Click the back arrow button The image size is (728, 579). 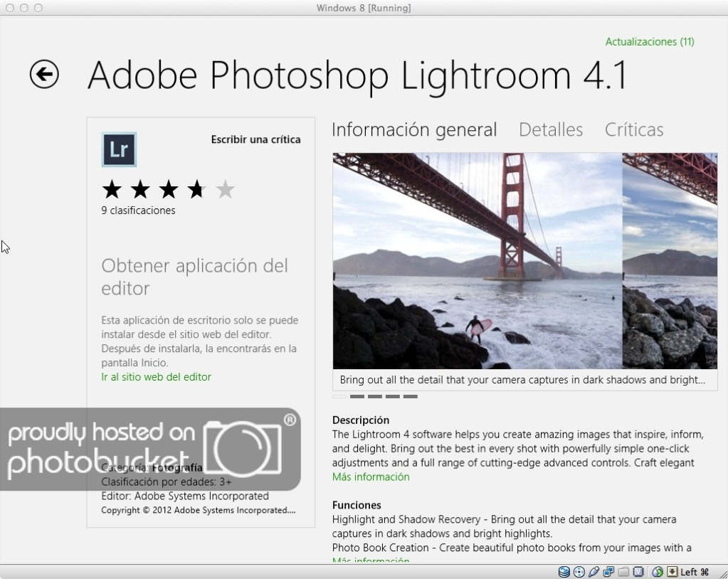click(44, 74)
